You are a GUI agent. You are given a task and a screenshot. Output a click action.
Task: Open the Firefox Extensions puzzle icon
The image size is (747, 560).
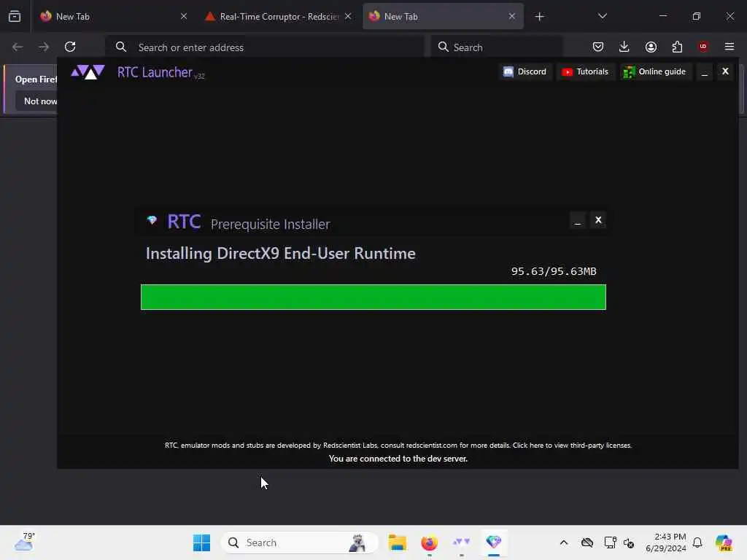(677, 47)
